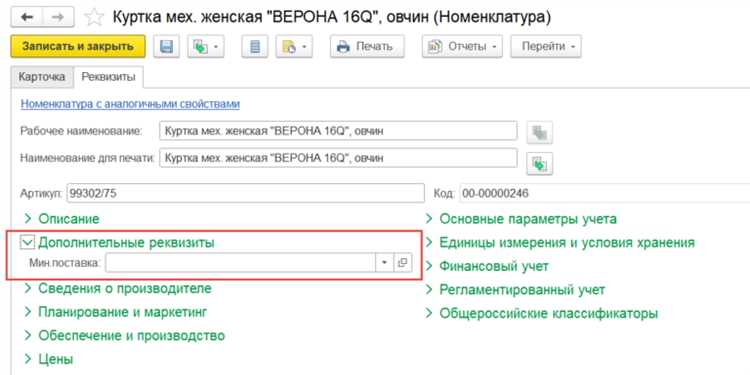Click the Код field 00-00000246
The height and width of the screenshot is (375, 750).
pyautogui.click(x=604, y=193)
